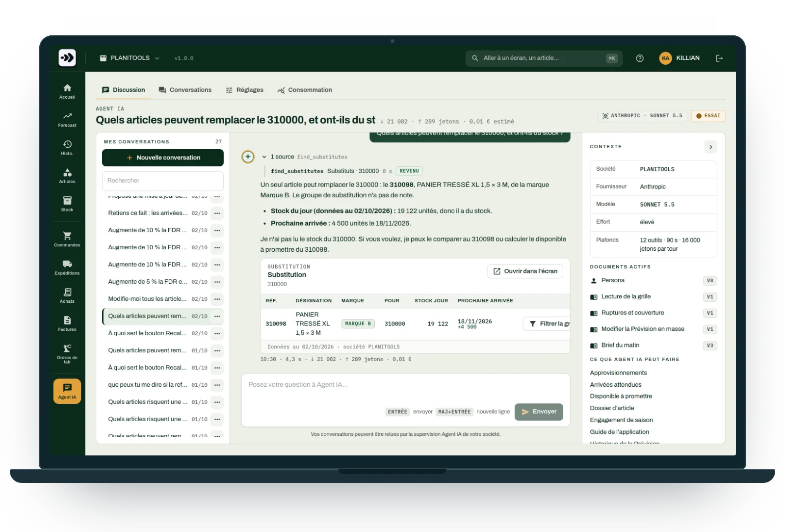785x532 pixels.
Task: Open the 'Ruptures et couverture' document
Action: click(x=653, y=313)
